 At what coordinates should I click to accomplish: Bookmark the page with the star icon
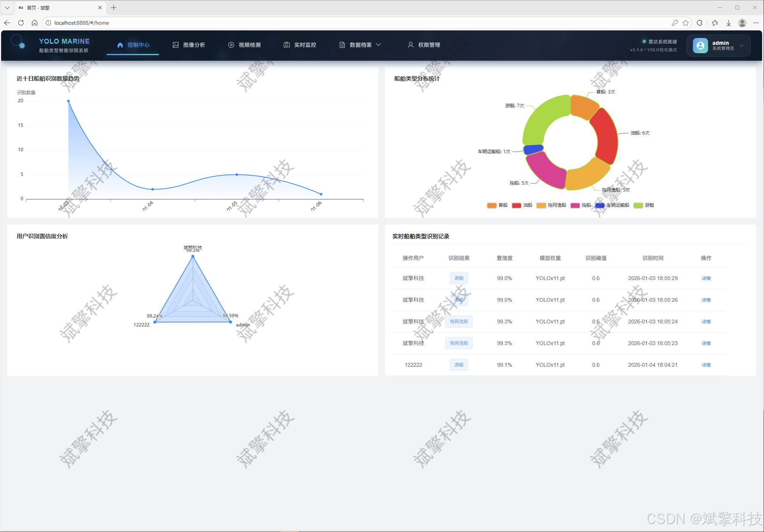(x=686, y=23)
